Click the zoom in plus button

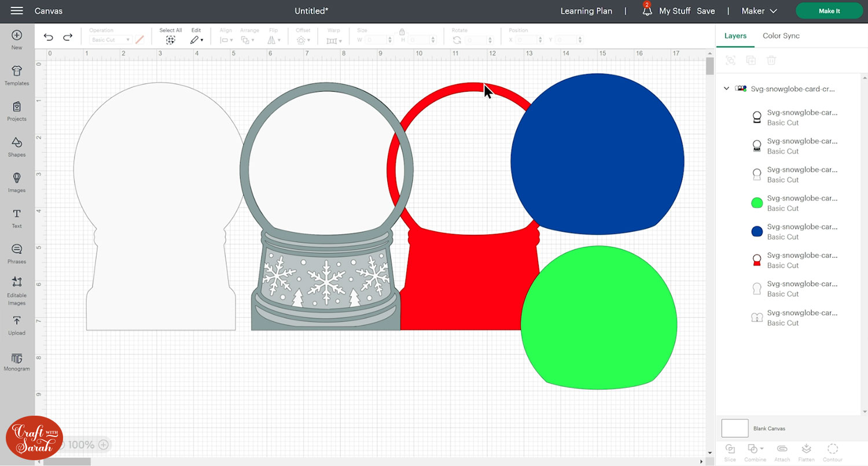pyautogui.click(x=103, y=445)
